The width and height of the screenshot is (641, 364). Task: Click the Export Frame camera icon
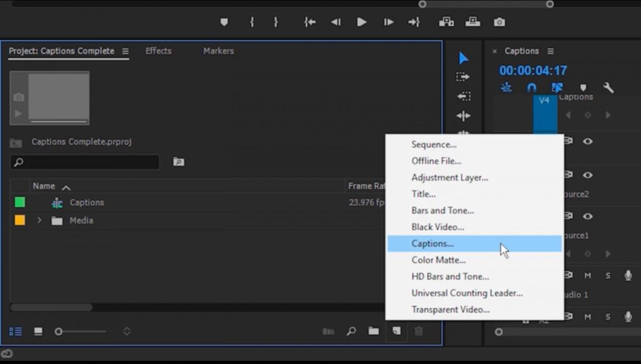(x=499, y=22)
